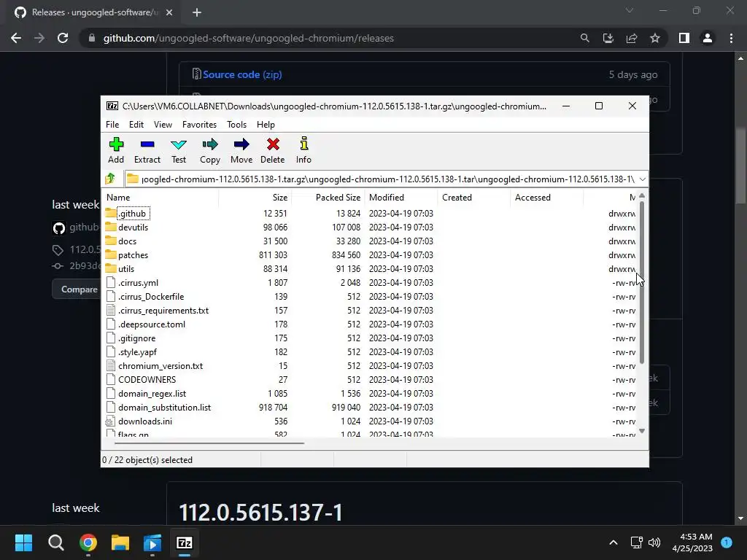Click the 7-Zip icon in the taskbar
This screenshot has width=747, height=560.
(185, 542)
